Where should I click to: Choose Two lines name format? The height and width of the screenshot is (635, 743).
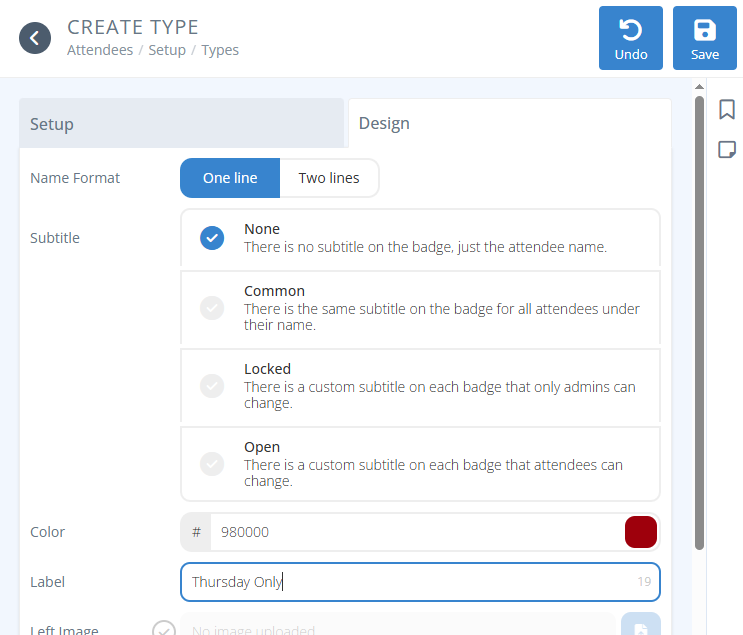[329, 178]
